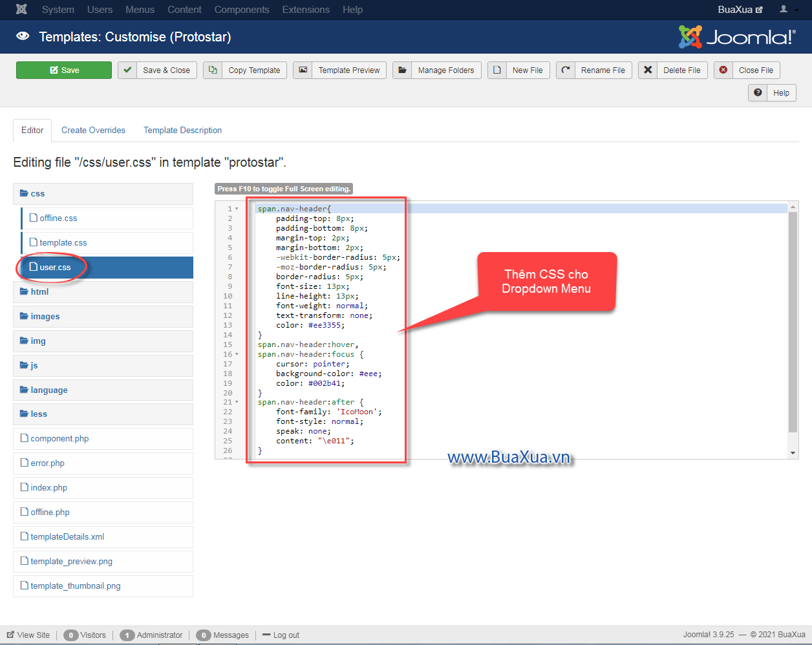Click the Messages count badge

[x=204, y=635]
